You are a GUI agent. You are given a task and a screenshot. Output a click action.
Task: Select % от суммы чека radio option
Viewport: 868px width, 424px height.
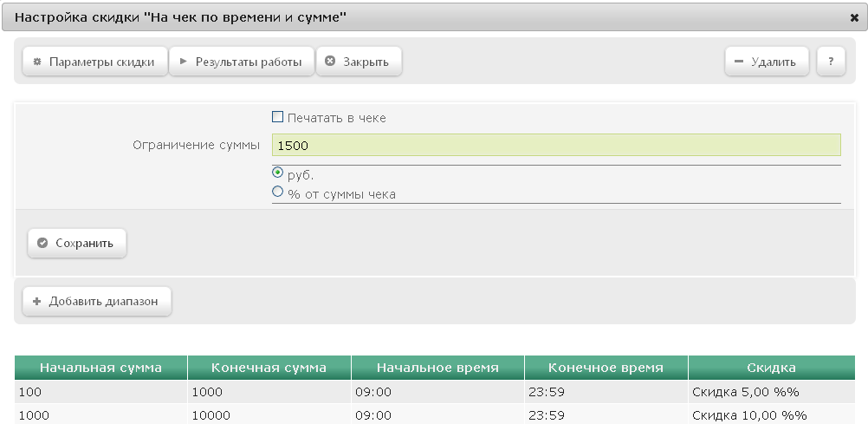[x=277, y=192]
